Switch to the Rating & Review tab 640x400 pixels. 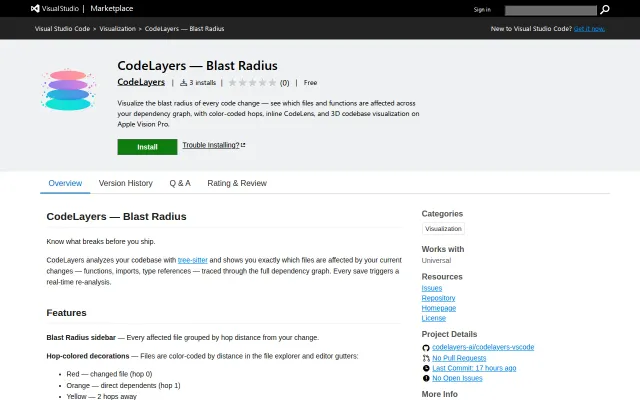click(x=237, y=183)
